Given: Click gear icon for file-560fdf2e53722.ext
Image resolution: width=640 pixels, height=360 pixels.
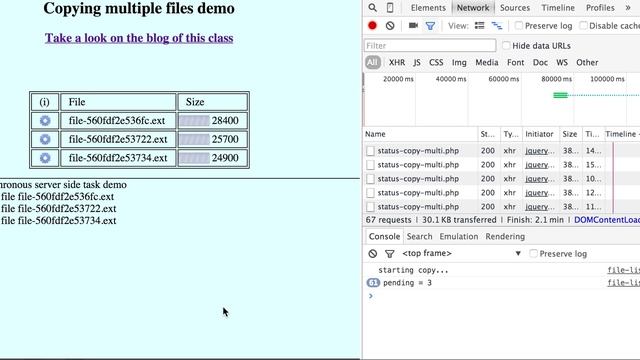Looking at the screenshot, I should pyautogui.click(x=45, y=139).
